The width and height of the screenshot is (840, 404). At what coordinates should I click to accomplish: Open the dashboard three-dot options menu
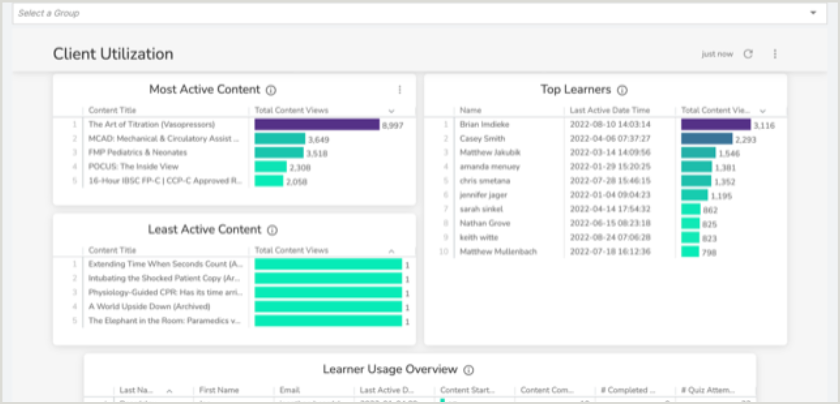pyautogui.click(x=774, y=54)
